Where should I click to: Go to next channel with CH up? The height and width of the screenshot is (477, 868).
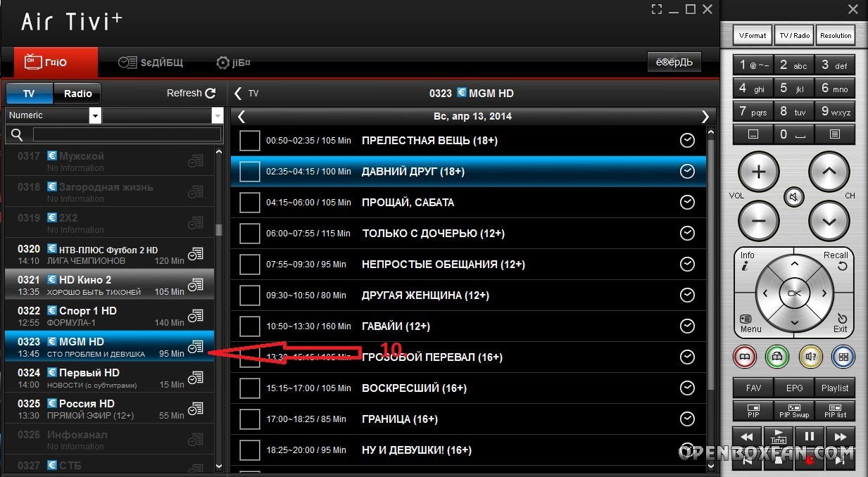829,172
